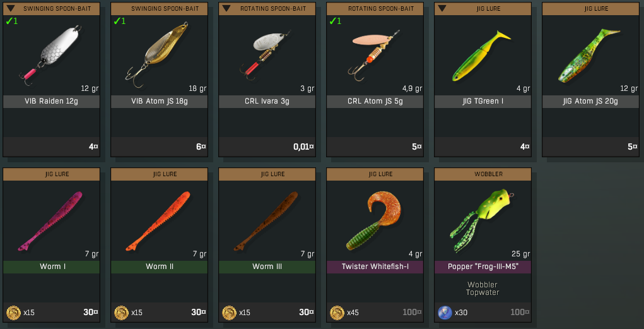Click the Jig Lure header above Worm II
The image size is (644, 329).
tap(160, 174)
